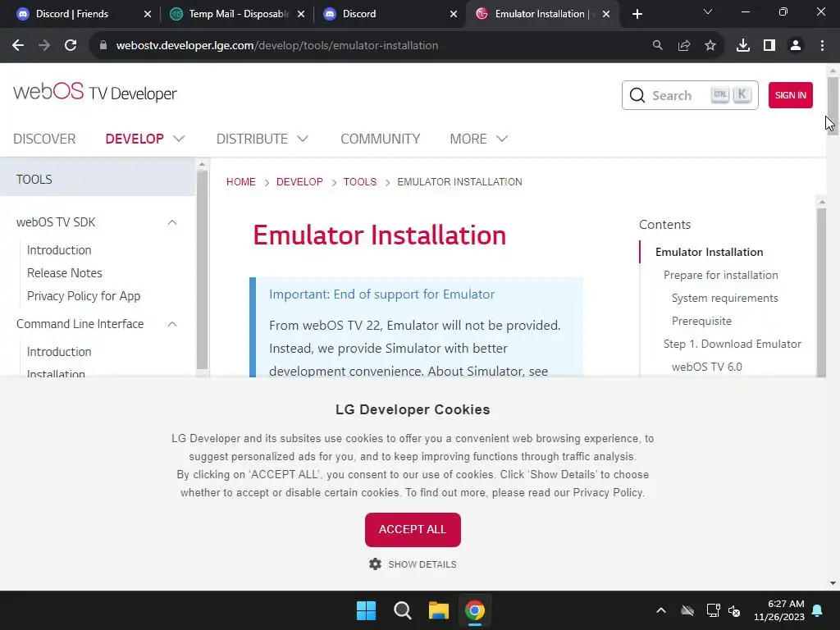Jump to Prepare for installation in Contents
This screenshot has height=630, width=840.
(x=720, y=275)
